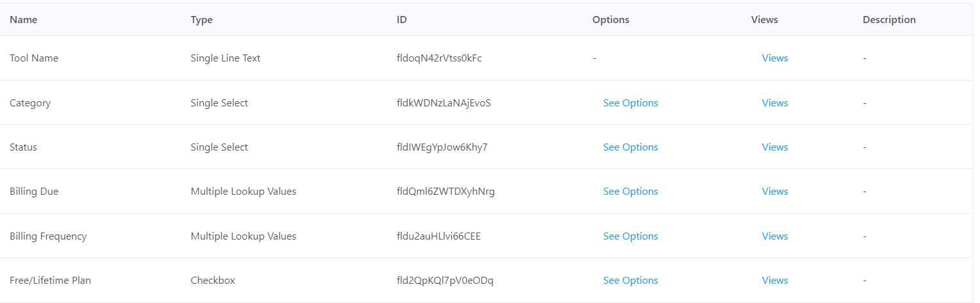
Task: Open Views for the Status field
Action: point(774,147)
